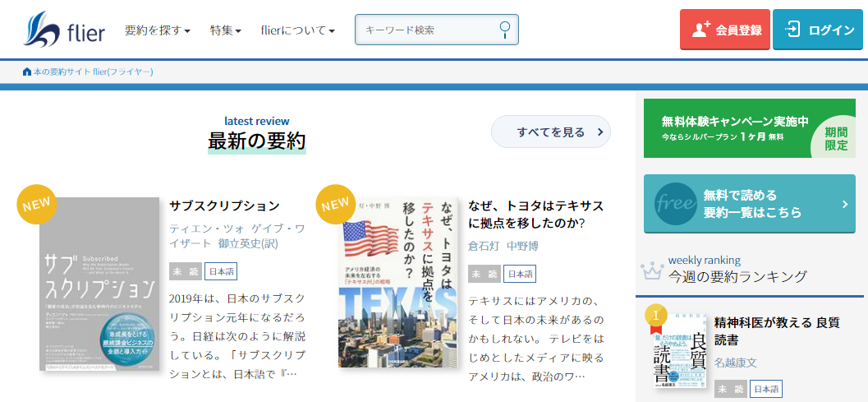This screenshot has height=402, width=868.
Task: Click the flier logo in the header
Action: (64, 30)
